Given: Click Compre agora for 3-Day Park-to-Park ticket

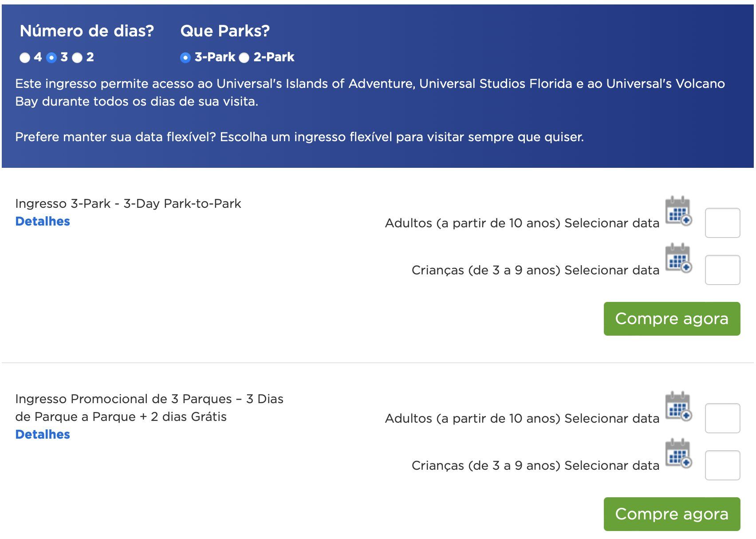Looking at the screenshot, I should click(672, 319).
